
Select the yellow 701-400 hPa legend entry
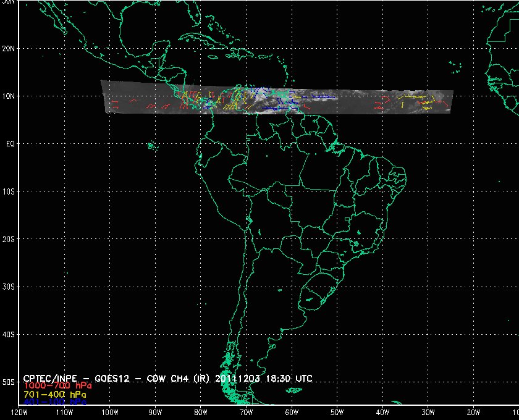54,395
